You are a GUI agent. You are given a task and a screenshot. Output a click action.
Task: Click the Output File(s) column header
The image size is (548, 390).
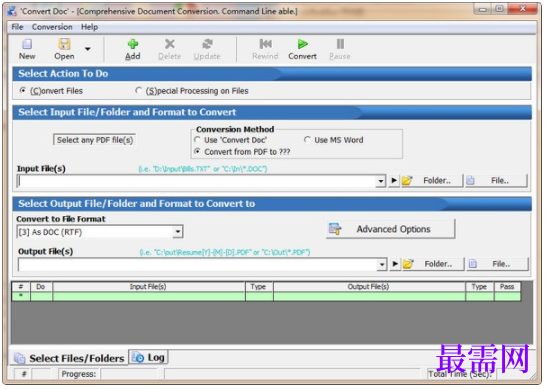coord(369,287)
